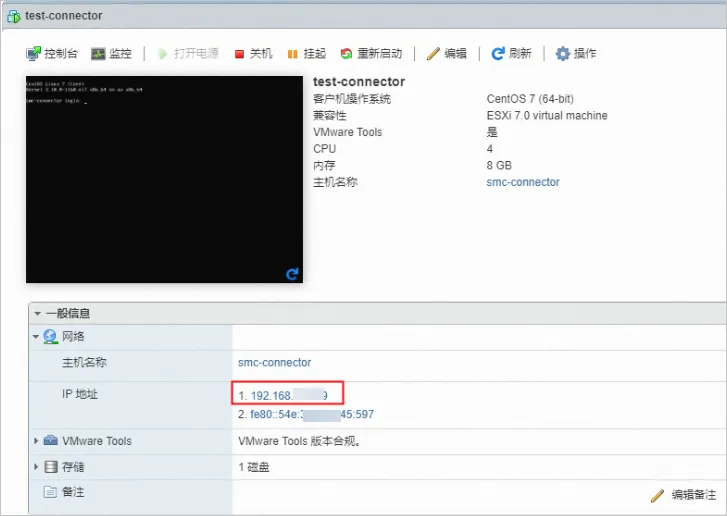Click the smc-connector host name link in summary
727x516 pixels.
[x=523, y=182]
